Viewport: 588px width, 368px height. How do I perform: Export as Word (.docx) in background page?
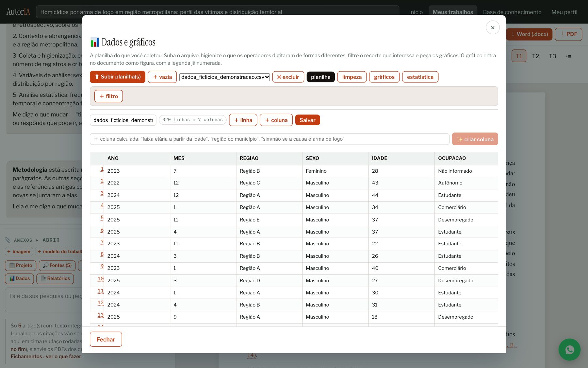(x=530, y=34)
